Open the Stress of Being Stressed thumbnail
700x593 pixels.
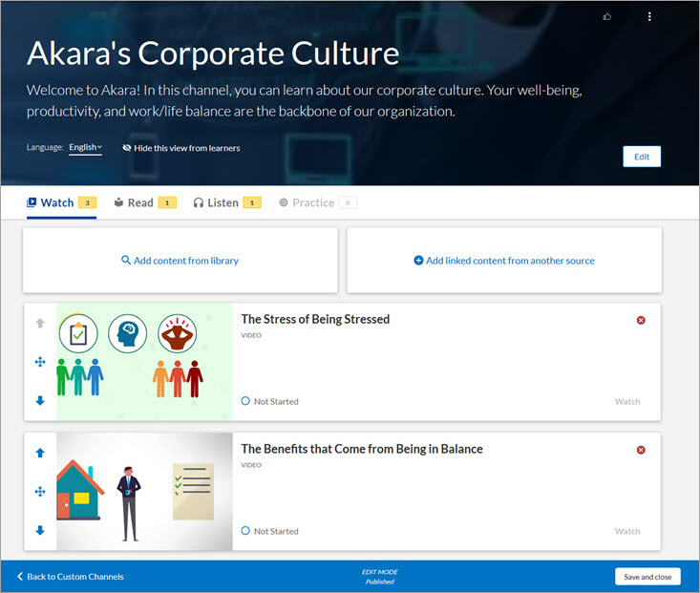(144, 362)
